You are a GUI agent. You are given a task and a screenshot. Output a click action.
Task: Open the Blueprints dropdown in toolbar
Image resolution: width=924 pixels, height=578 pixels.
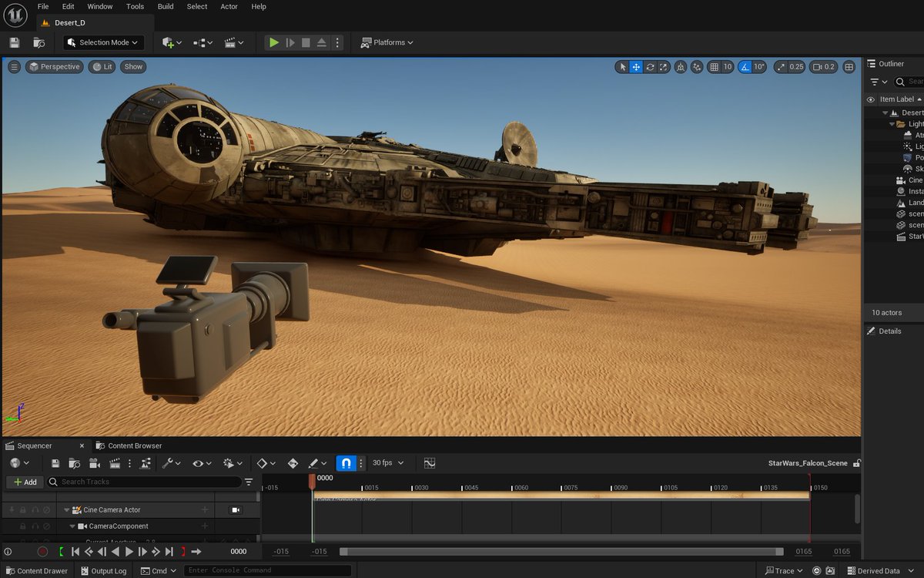tap(203, 42)
